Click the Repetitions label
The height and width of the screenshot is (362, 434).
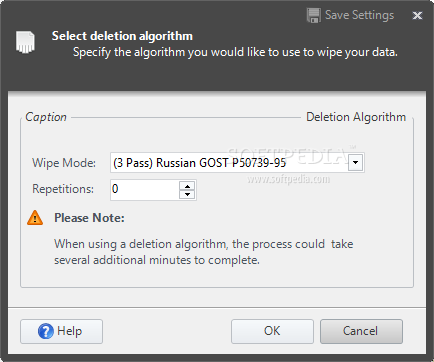click(63, 189)
